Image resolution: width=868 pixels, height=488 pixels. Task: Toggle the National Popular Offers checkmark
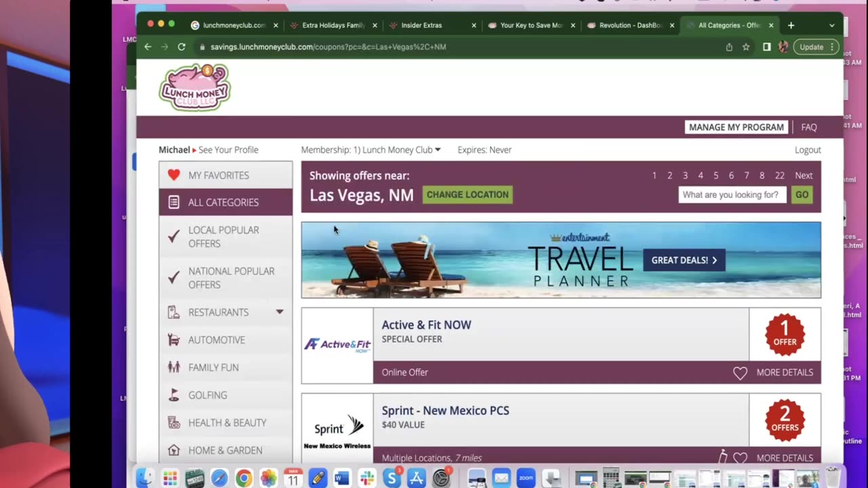tap(174, 278)
